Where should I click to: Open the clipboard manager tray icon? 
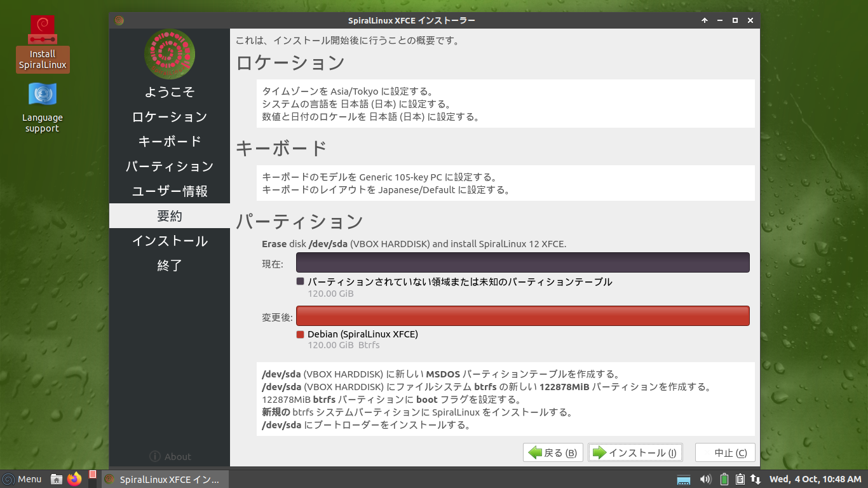click(740, 479)
